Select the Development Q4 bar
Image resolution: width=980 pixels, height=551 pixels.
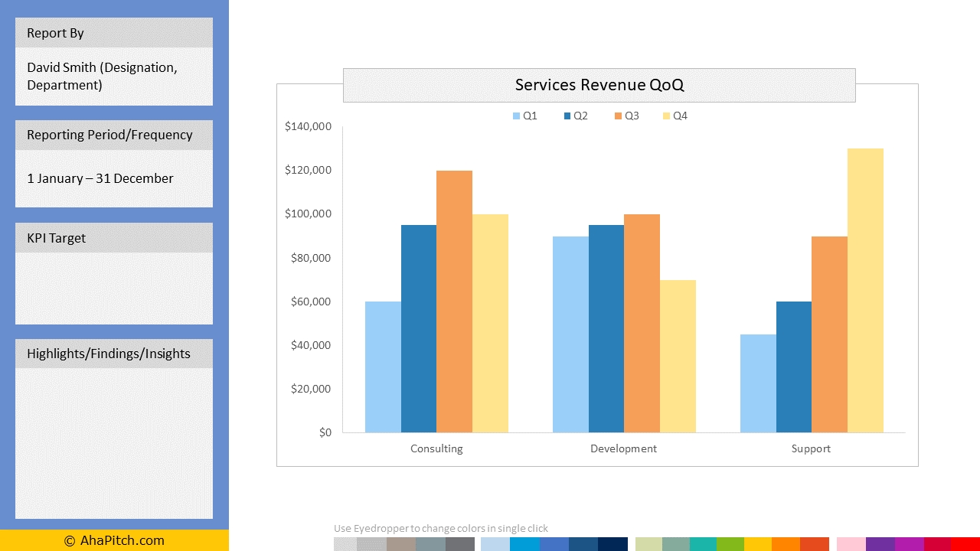678,356
